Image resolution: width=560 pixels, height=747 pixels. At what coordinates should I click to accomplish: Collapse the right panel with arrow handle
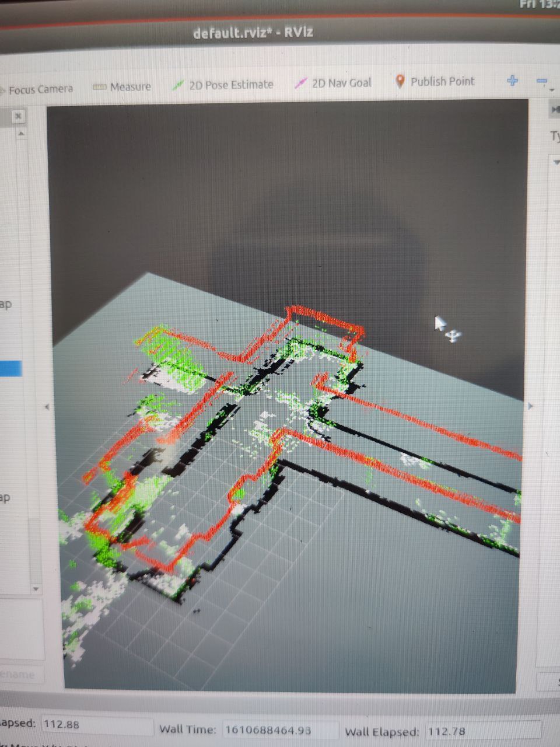pyautogui.click(x=530, y=406)
